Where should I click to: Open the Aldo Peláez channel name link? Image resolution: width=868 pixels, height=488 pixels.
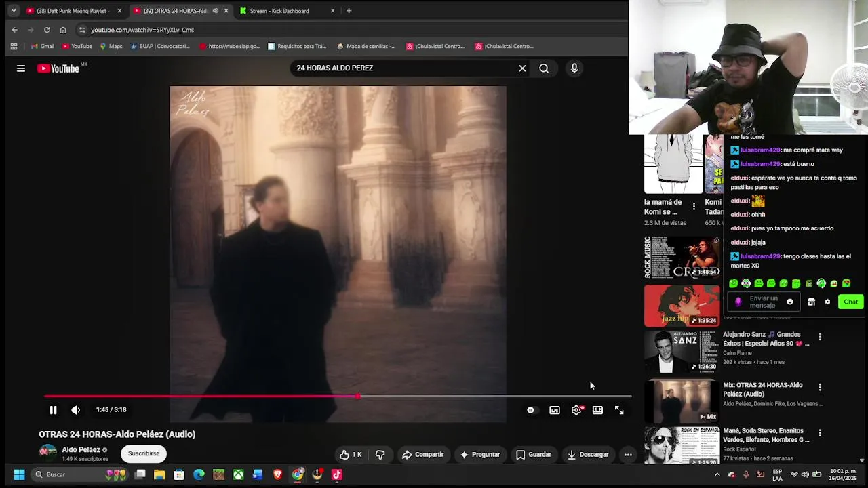81,449
